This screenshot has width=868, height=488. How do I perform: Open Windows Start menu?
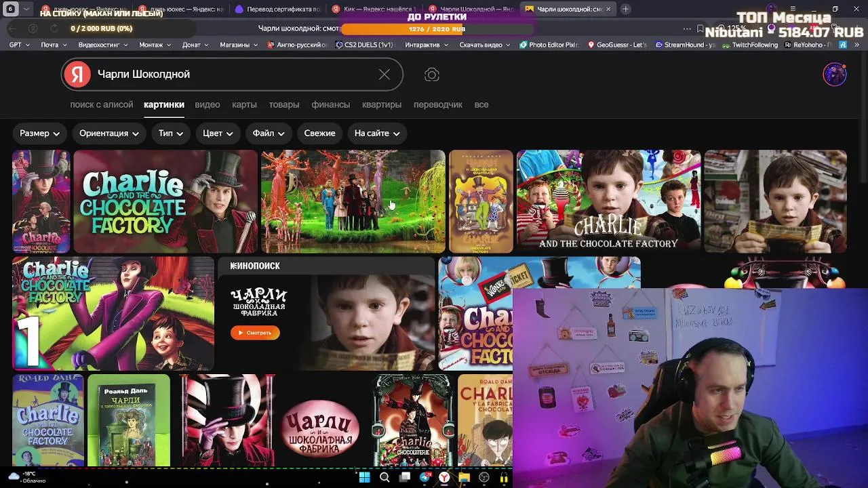(364, 478)
